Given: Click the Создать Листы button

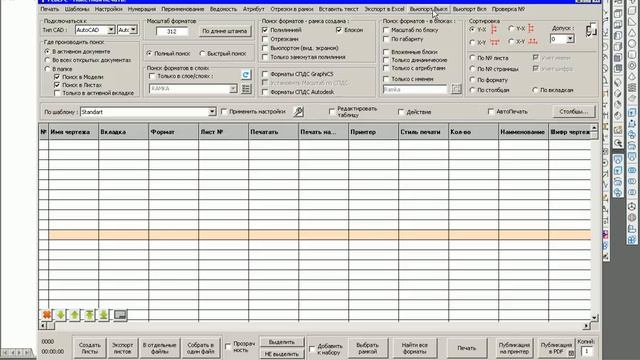Looking at the screenshot, I should click(x=89, y=348).
